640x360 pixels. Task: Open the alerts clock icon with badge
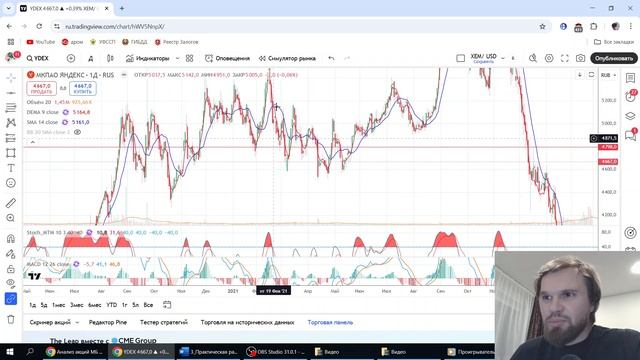(x=631, y=96)
